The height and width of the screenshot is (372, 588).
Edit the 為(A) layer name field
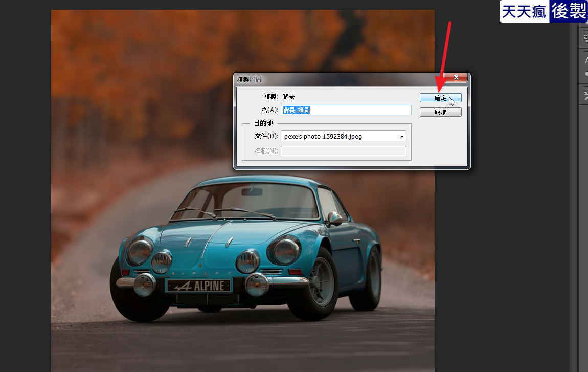click(346, 110)
